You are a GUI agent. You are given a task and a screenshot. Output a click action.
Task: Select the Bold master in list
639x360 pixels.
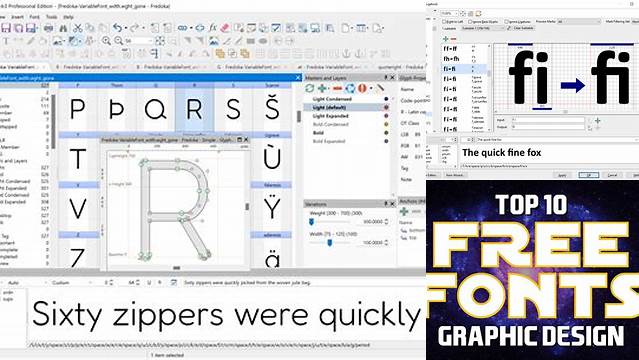[x=318, y=133]
